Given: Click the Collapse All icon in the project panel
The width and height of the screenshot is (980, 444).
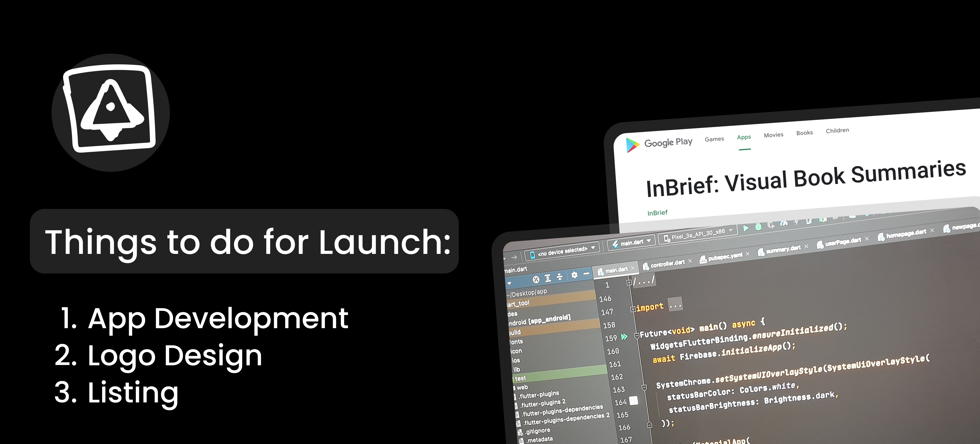Looking at the screenshot, I should (559, 277).
